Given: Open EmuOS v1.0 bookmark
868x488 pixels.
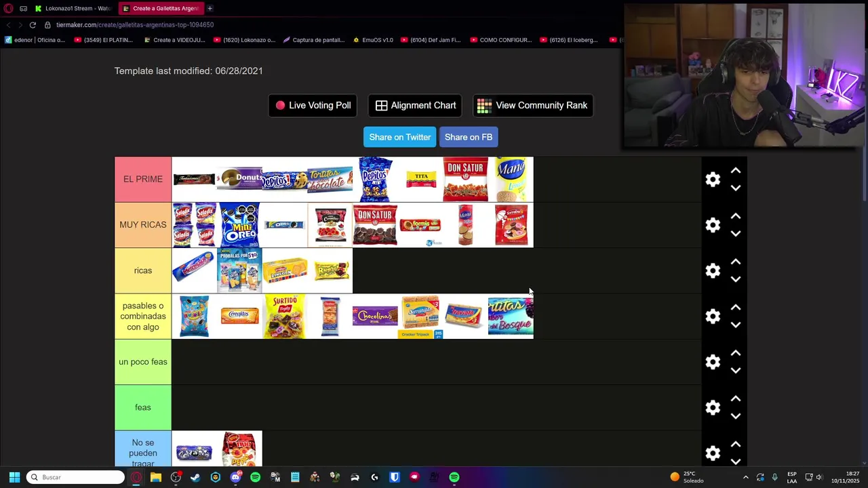Looking at the screenshot, I should pyautogui.click(x=373, y=40).
